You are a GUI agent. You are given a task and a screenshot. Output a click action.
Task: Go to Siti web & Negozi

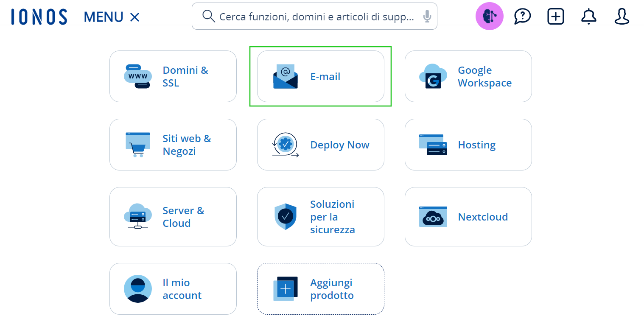pos(173,145)
